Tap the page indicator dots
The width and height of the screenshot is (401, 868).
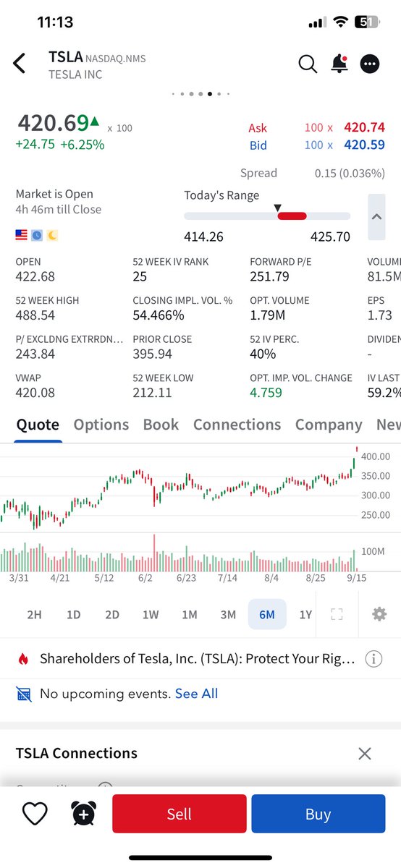point(200,94)
